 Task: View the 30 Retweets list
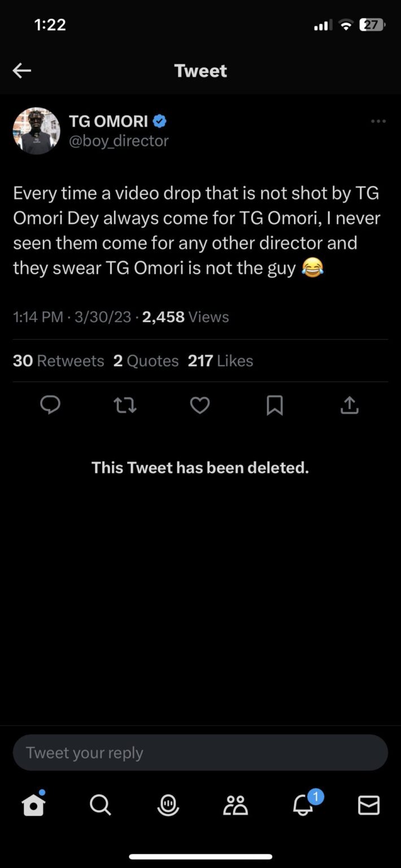point(59,361)
